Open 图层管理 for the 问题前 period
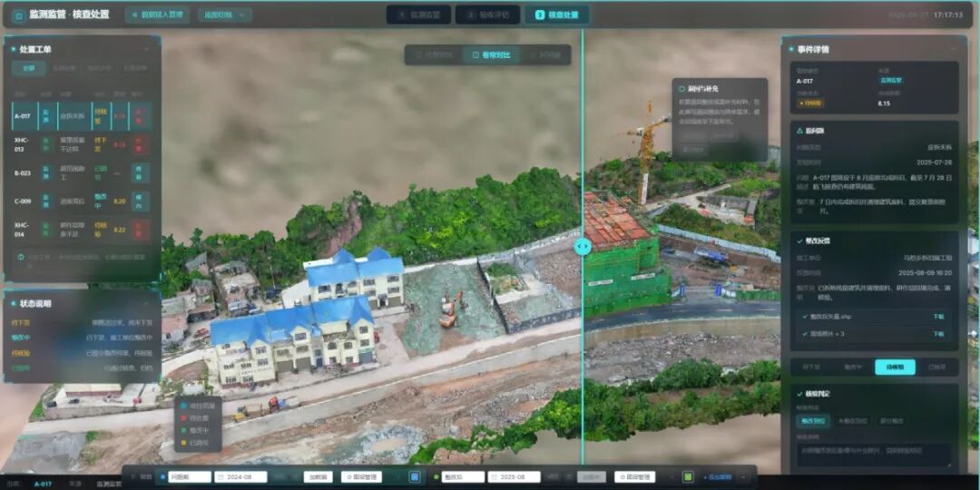 (x=361, y=477)
